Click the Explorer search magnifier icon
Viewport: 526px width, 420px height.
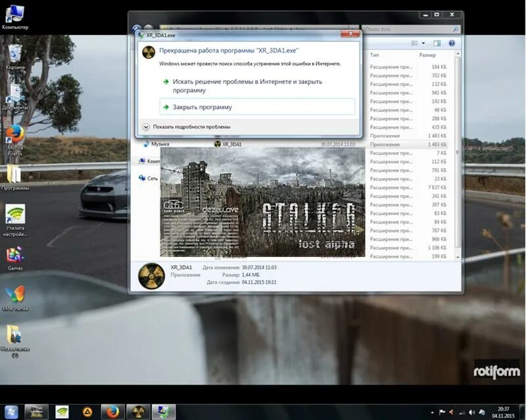456,30
